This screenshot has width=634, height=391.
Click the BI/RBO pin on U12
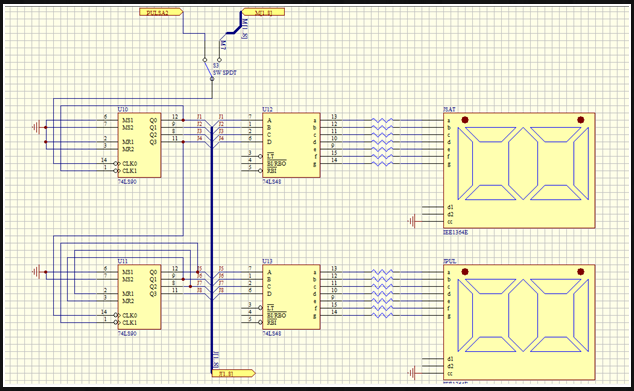click(x=277, y=163)
